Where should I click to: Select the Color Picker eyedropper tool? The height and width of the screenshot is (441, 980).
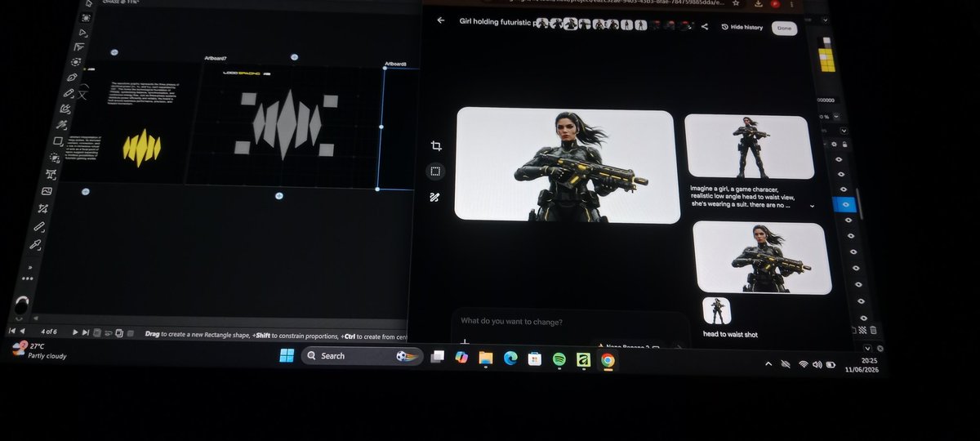tap(36, 244)
